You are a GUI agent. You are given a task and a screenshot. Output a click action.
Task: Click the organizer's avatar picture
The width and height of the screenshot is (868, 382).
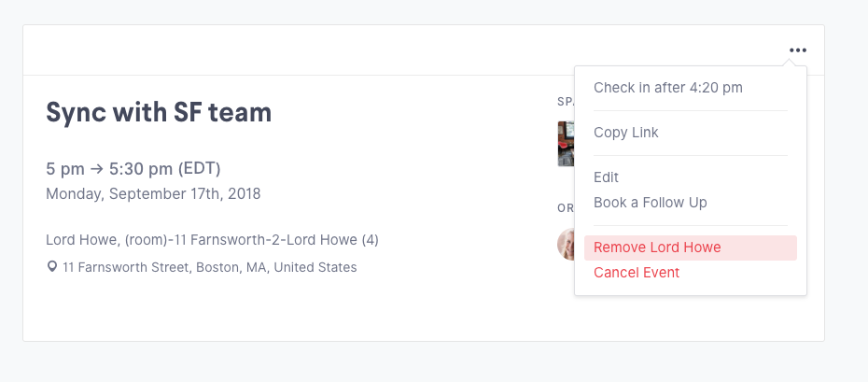pos(566,244)
